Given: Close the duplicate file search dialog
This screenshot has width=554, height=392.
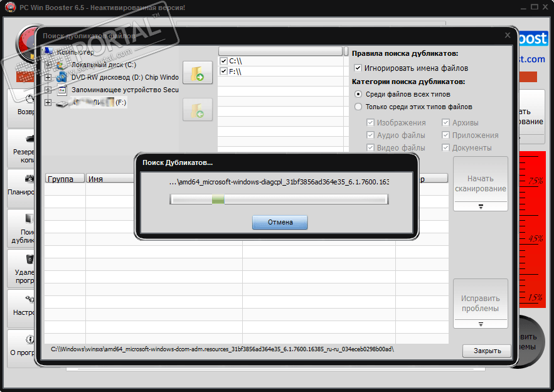Looking at the screenshot, I should [508, 35].
